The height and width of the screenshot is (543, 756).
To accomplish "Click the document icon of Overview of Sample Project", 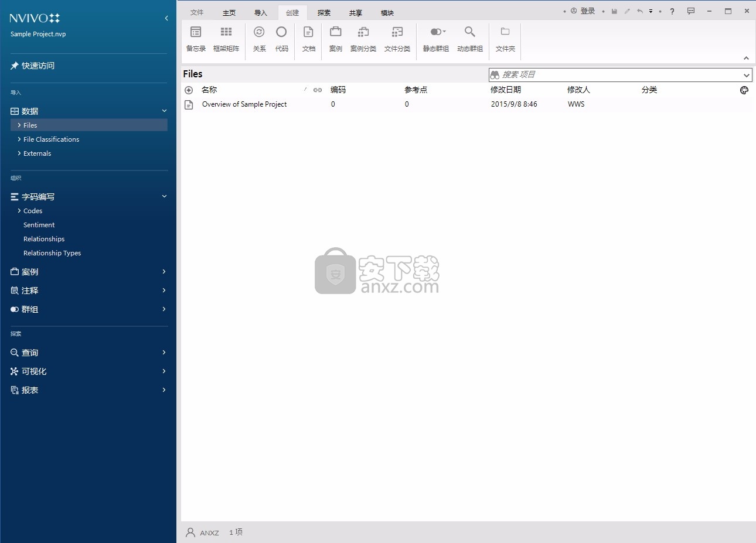I will tap(189, 104).
